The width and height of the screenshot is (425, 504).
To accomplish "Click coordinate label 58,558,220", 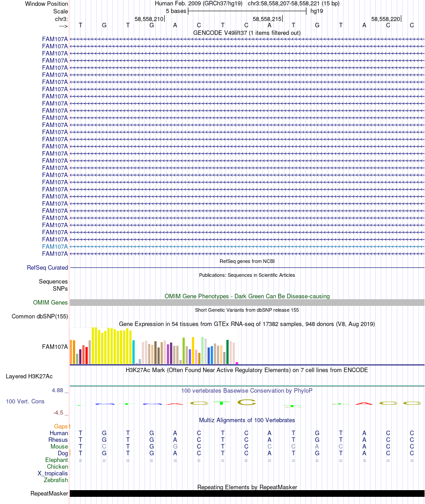I will [386, 19].
